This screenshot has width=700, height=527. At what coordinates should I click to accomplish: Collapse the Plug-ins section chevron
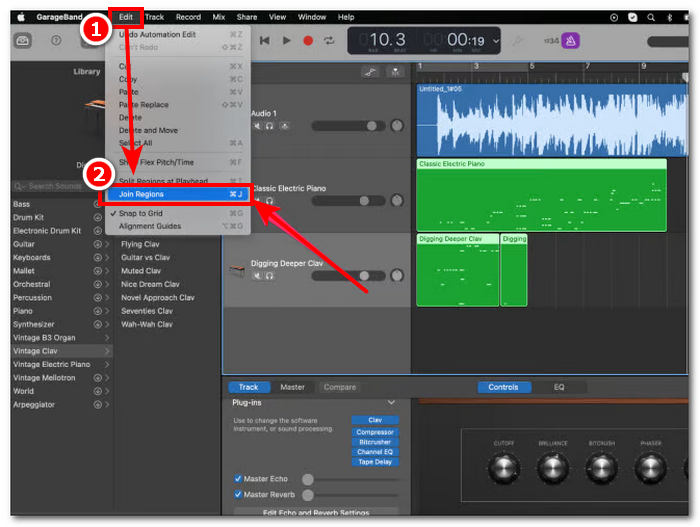pyautogui.click(x=391, y=403)
